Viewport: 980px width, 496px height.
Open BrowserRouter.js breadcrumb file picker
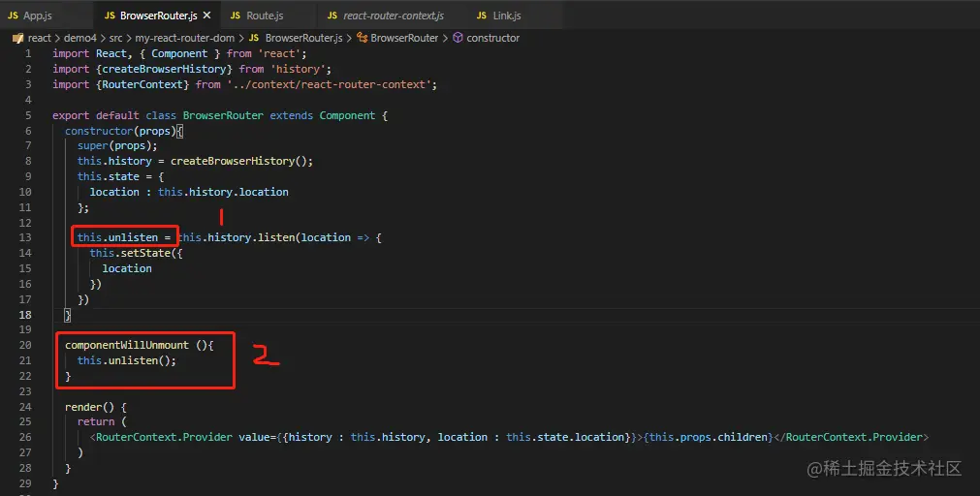pyautogui.click(x=303, y=38)
